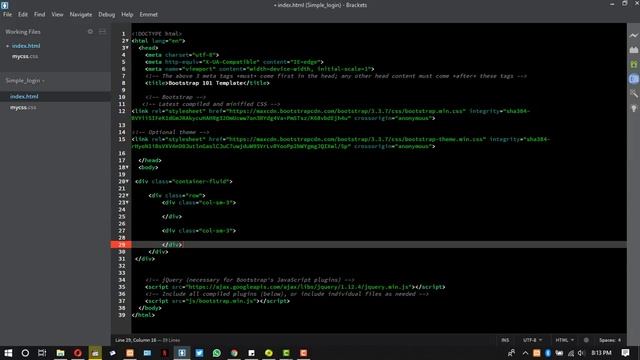Screen dimensions: 640x360
Task: Click the blue highlighted icon in the right toolbar
Action: (x=633, y=79)
